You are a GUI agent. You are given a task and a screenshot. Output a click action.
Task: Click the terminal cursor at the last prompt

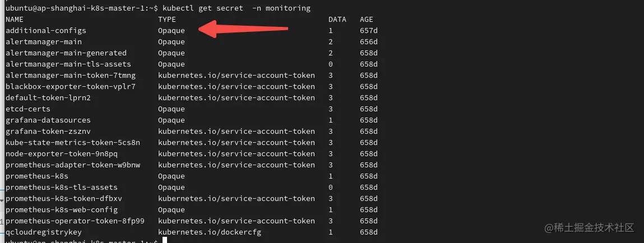[165, 240]
